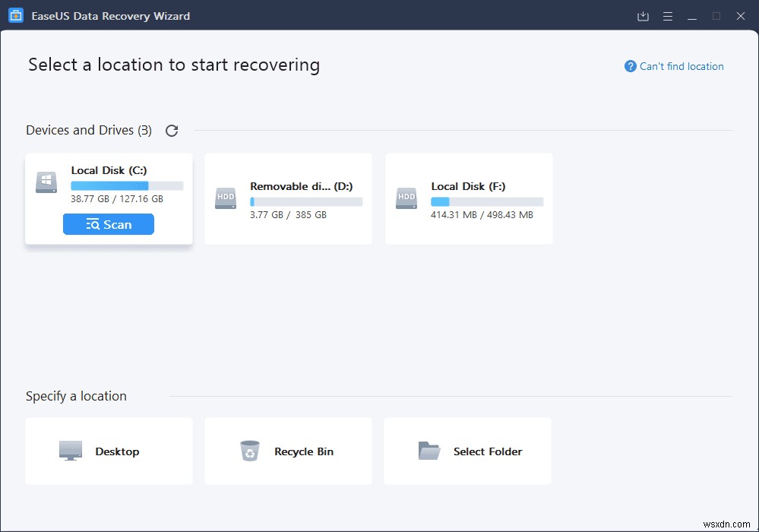Select the Local Disk (C:) Windows drive icon
The height and width of the screenshot is (532, 759).
pyautogui.click(x=46, y=182)
